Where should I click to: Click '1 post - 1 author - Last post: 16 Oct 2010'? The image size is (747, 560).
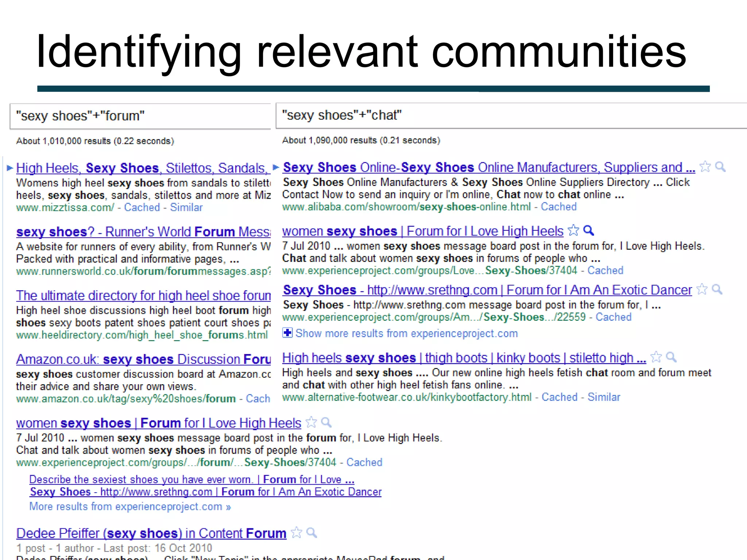point(114,548)
